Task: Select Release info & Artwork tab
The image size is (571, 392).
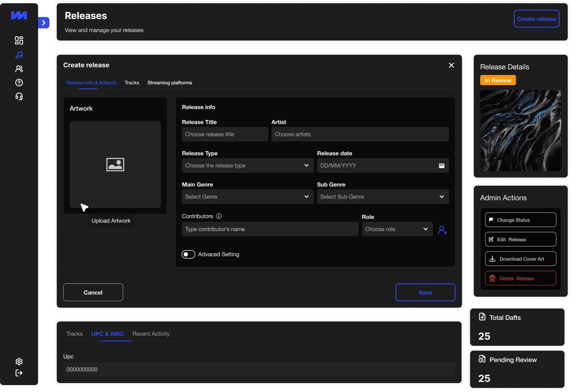Action: 91,83
